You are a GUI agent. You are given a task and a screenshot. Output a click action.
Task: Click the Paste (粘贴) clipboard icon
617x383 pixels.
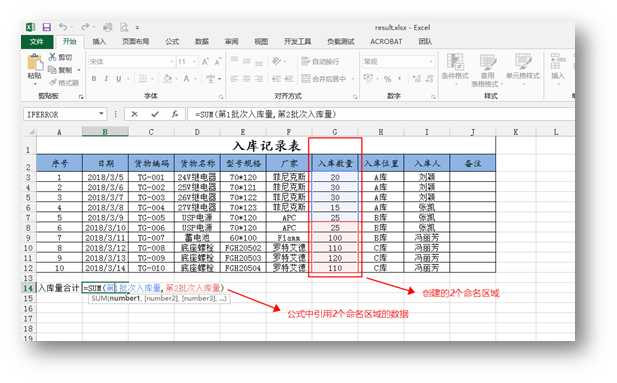point(35,63)
